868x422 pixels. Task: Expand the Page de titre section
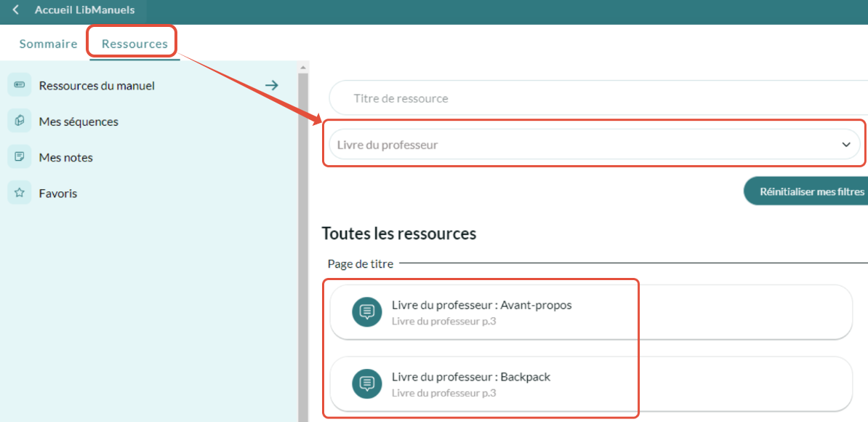360,263
